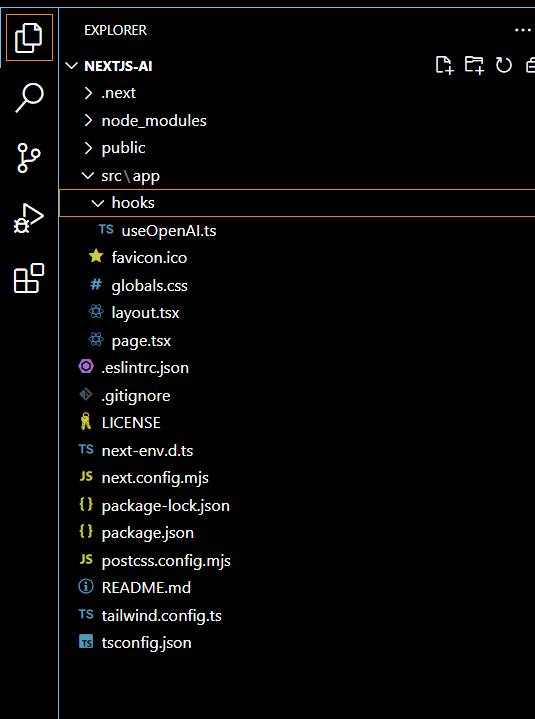Open layout.tsx file name
This screenshot has height=719, width=535.
(x=146, y=313)
